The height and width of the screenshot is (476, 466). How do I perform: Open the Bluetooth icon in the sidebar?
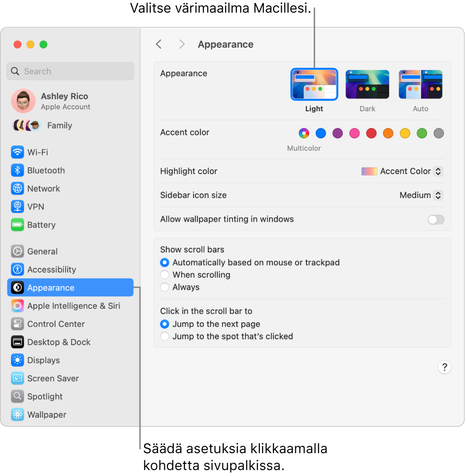pos(18,171)
